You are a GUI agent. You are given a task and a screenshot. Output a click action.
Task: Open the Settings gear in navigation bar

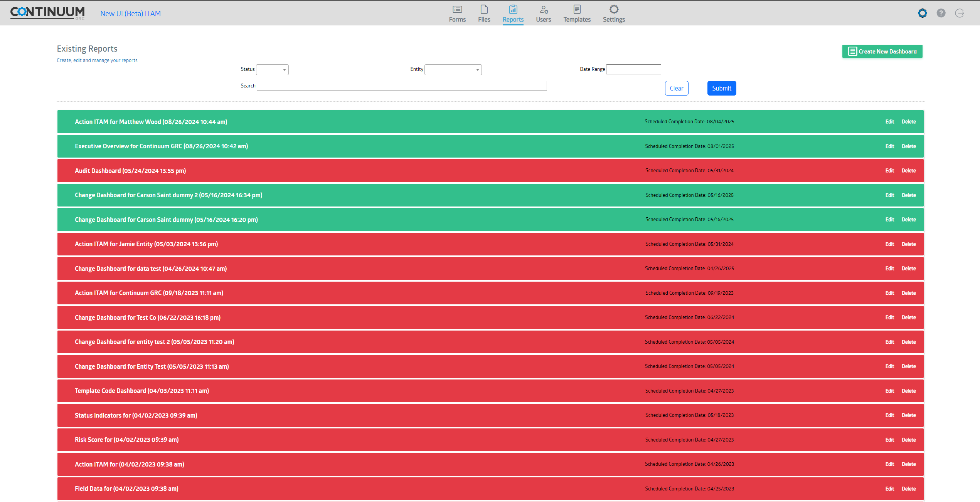click(x=613, y=13)
